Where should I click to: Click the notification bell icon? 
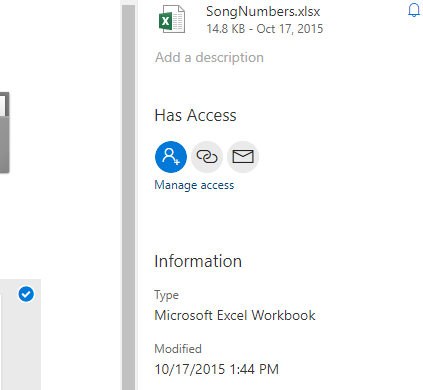point(414,10)
